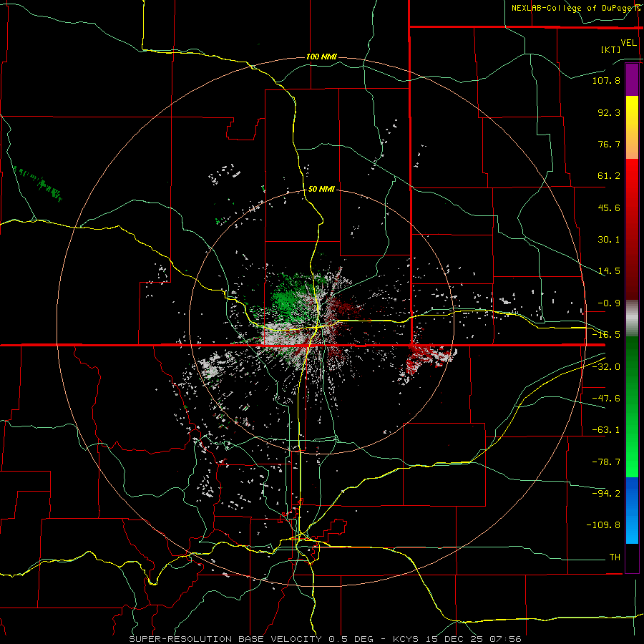Click the 76.7 velocity scale value
This screenshot has width=644, height=644.
click(x=609, y=144)
